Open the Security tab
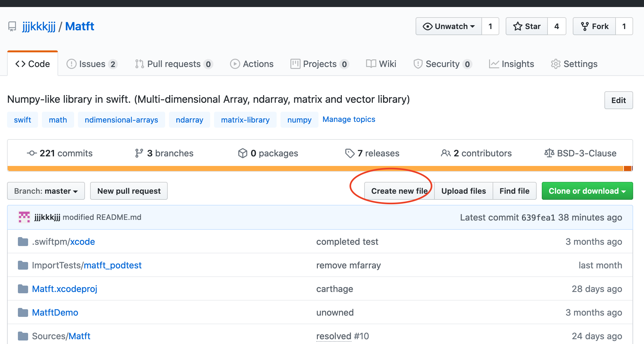The height and width of the screenshot is (344, 644). (443, 64)
